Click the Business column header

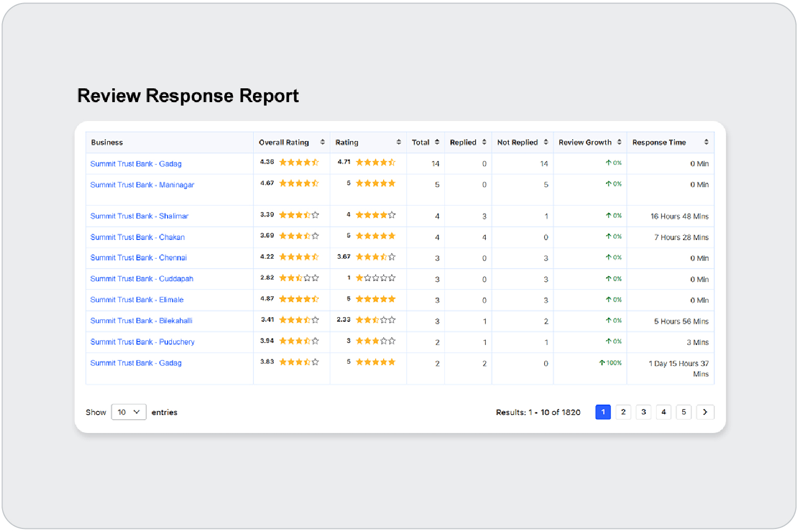click(x=107, y=142)
